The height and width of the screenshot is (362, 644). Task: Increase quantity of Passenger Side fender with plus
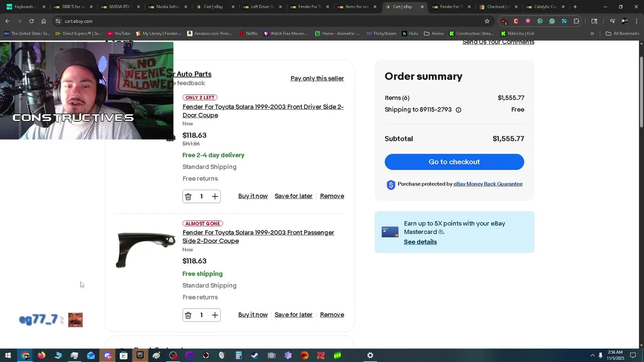pyautogui.click(x=215, y=315)
